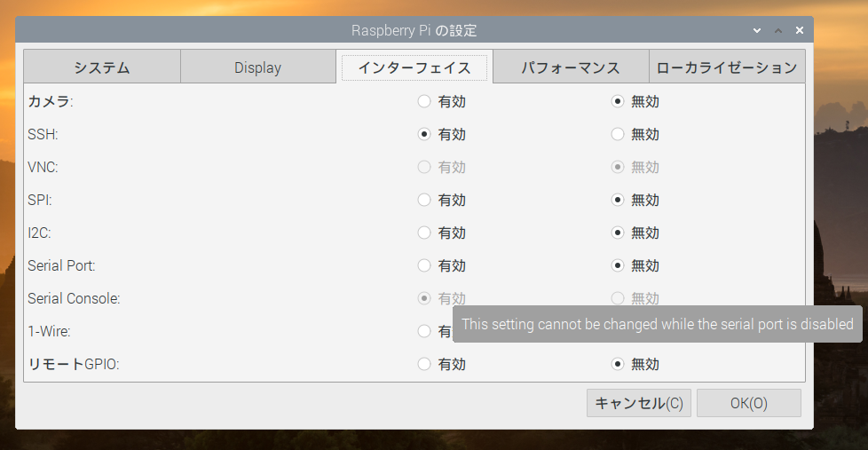Select 無効 for the SPI row
Image resolution: width=868 pixels, height=450 pixels.
[x=618, y=201]
